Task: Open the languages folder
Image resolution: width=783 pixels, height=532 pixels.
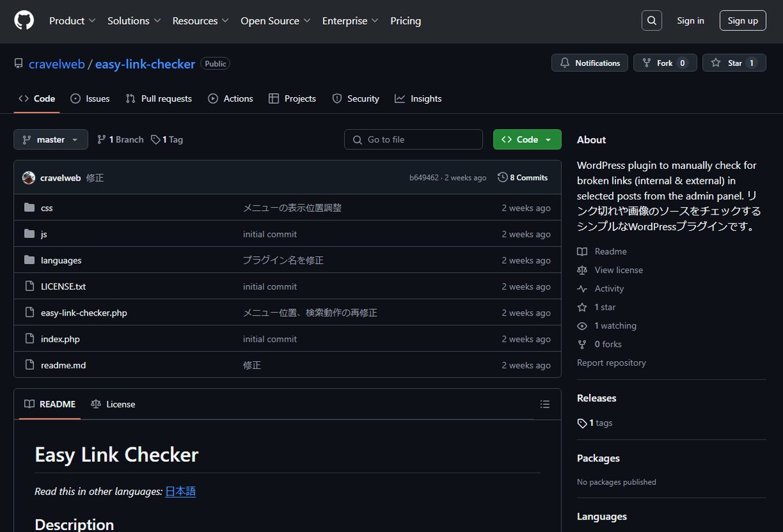Action: [61, 260]
